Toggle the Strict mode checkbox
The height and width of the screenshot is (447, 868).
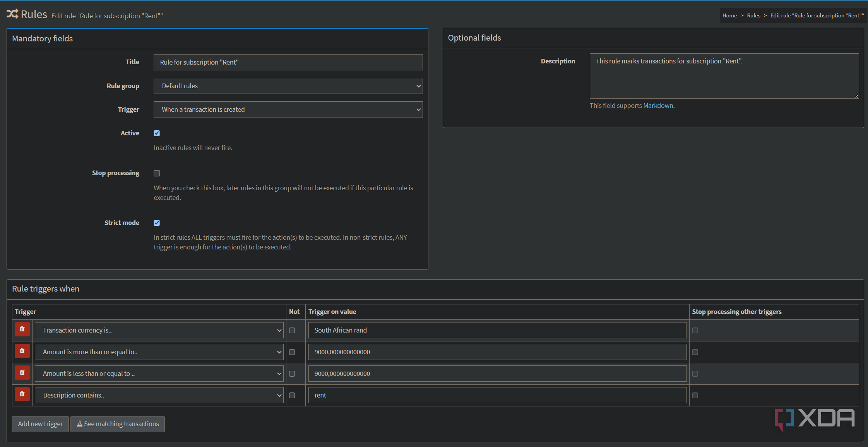(157, 223)
